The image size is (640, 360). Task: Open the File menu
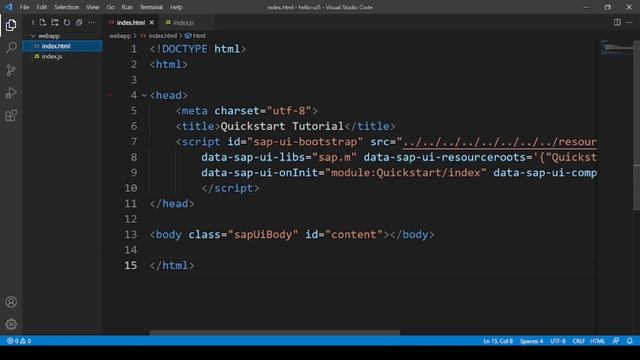coord(24,7)
